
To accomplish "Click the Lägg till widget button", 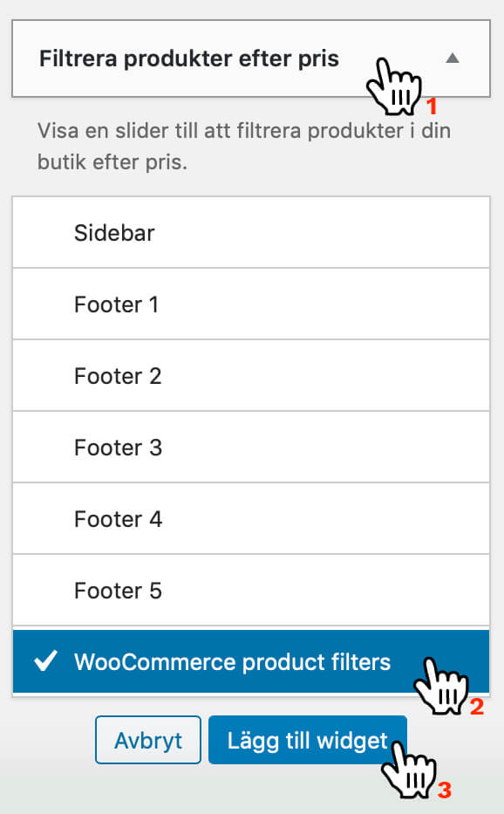I will (x=307, y=741).
